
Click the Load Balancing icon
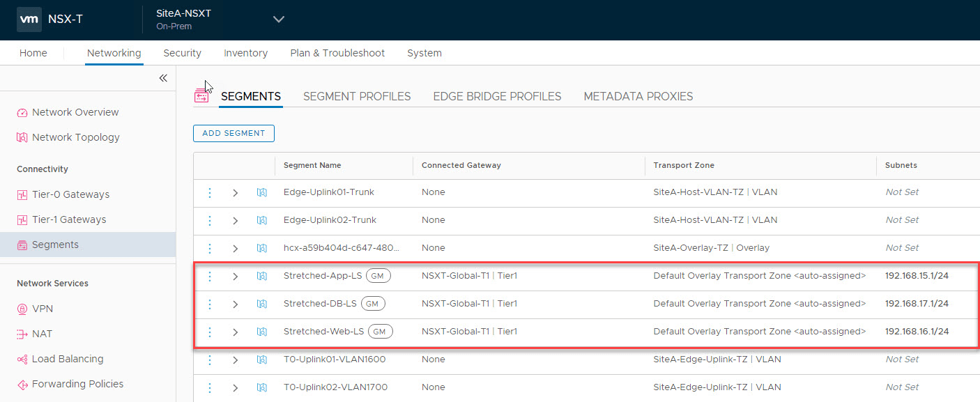tap(22, 360)
